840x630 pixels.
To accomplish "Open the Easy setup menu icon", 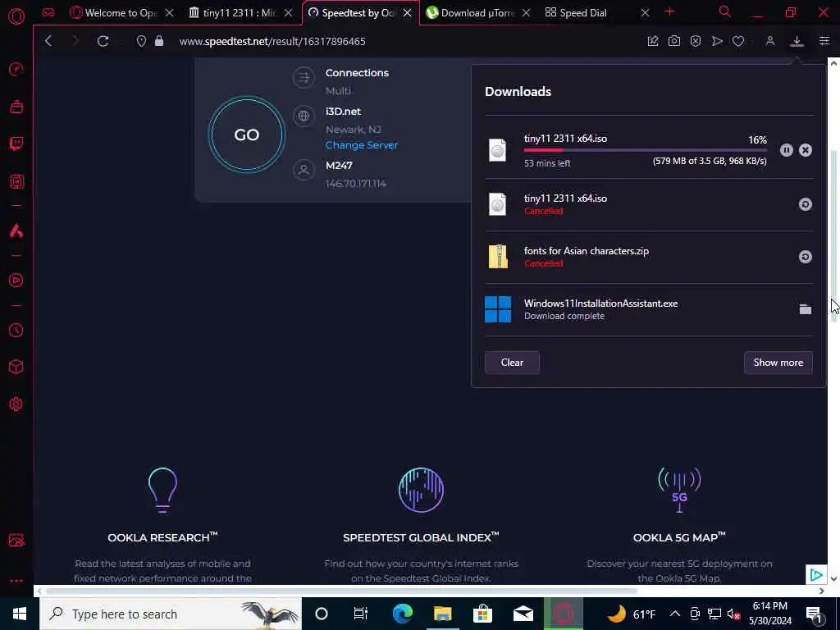I will [824, 41].
